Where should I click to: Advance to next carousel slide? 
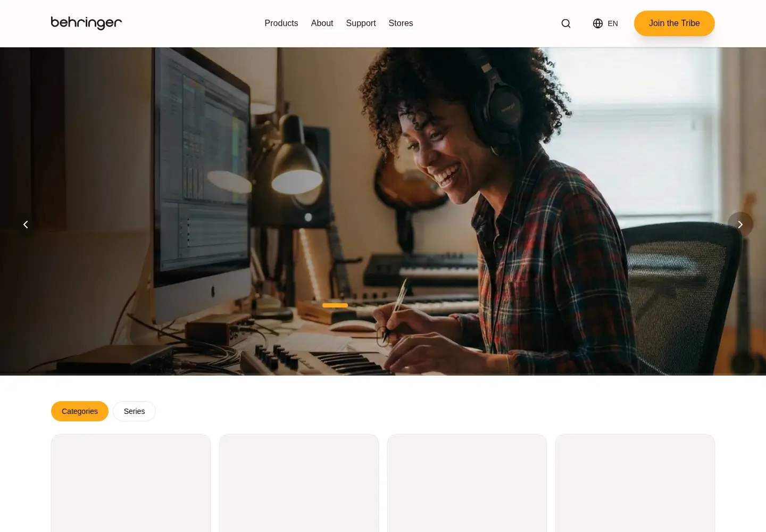tap(740, 225)
